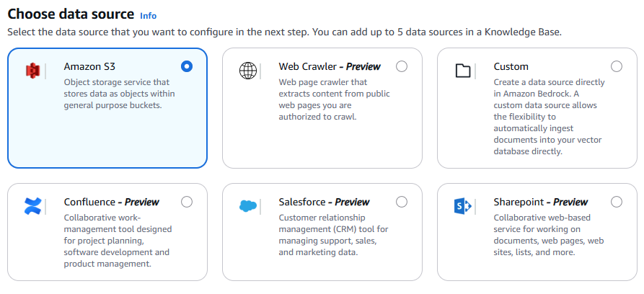The width and height of the screenshot is (644, 294).
Task: Open the Info link beside the heading
Action: coord(148,15)
